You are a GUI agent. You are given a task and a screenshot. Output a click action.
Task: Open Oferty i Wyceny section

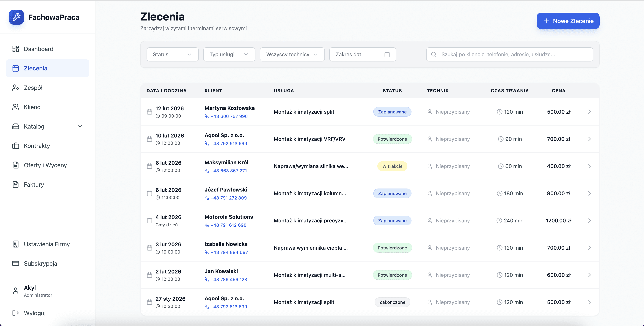[45, 165]
